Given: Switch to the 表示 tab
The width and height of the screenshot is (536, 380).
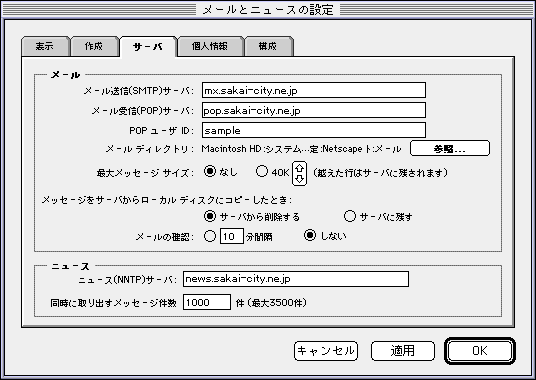Looking at the screenshot, I should point(45,46).
